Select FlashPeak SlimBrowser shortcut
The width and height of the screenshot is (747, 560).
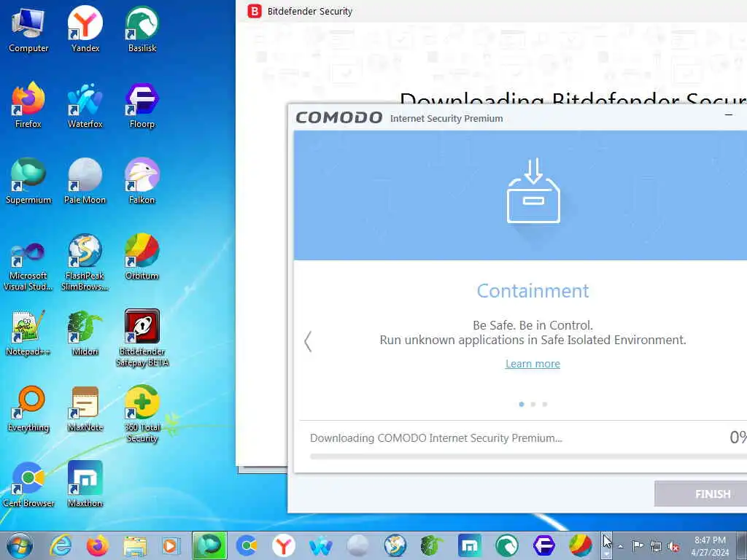85,262
